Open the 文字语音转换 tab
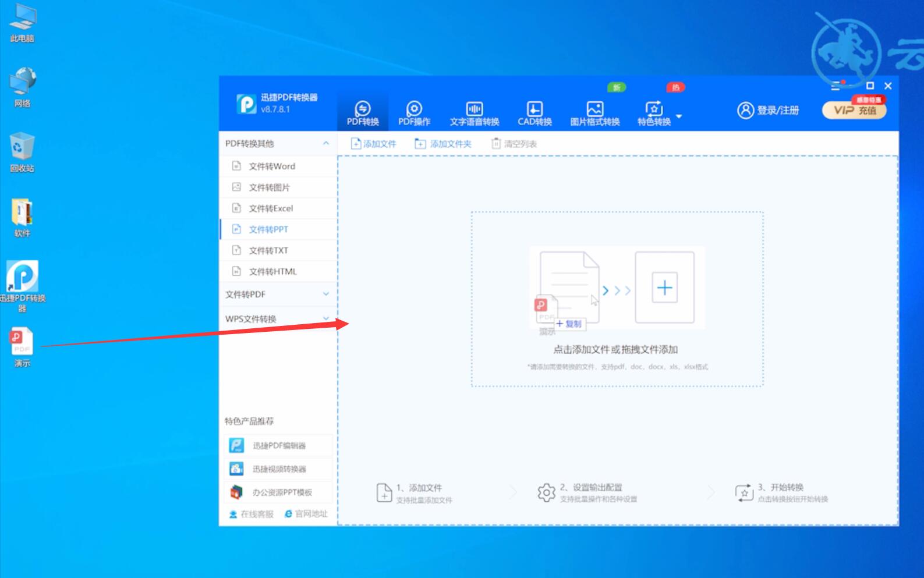924x578 pixels. [x=474, y=113]
